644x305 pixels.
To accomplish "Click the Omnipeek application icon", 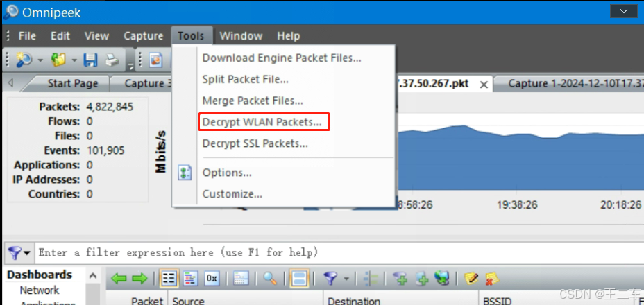I will coord(10,12).
